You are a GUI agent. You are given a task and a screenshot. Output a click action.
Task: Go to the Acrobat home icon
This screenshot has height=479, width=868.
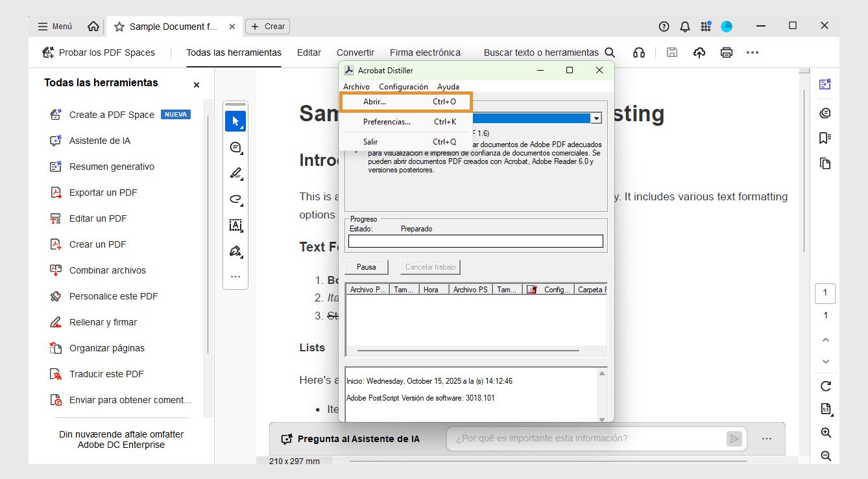coord(93,27)
